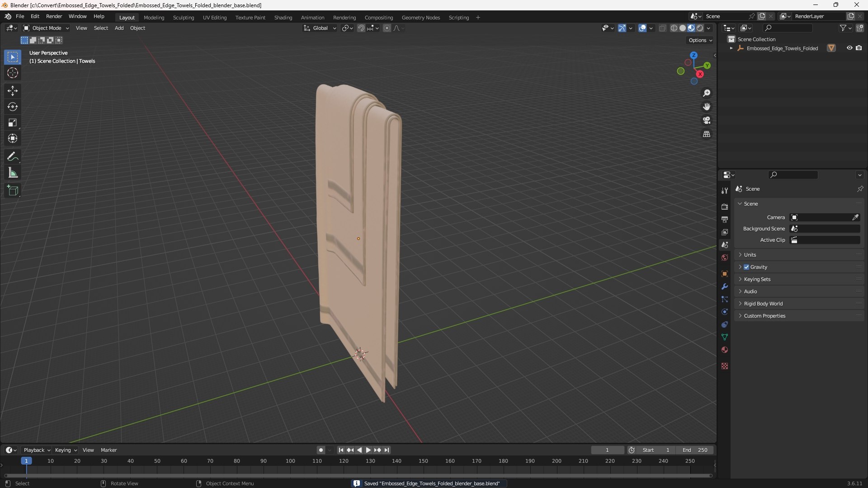
Task: Select the Rotate tool
Action: (x=13, y=107)
